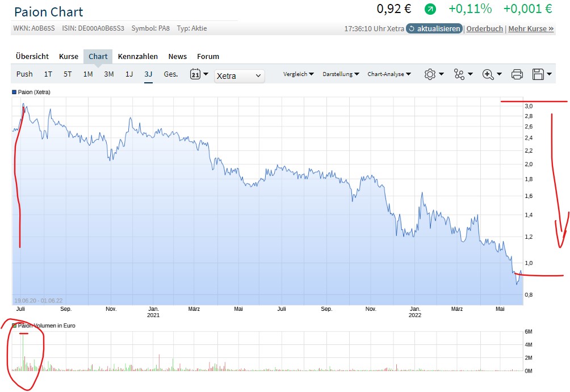The height and width of the screenshot is (392, 570).
Task: Select the Push time range
Action: (x=24, y=74)
